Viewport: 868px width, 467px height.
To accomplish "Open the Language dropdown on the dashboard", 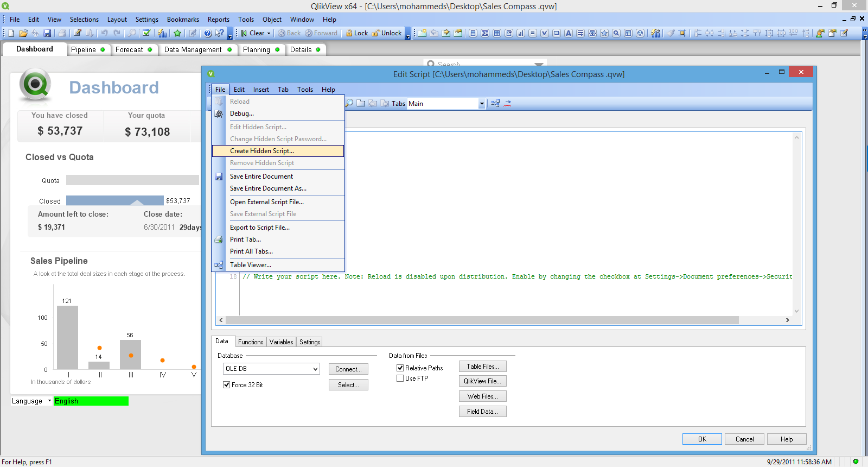I will click(49, 401).
